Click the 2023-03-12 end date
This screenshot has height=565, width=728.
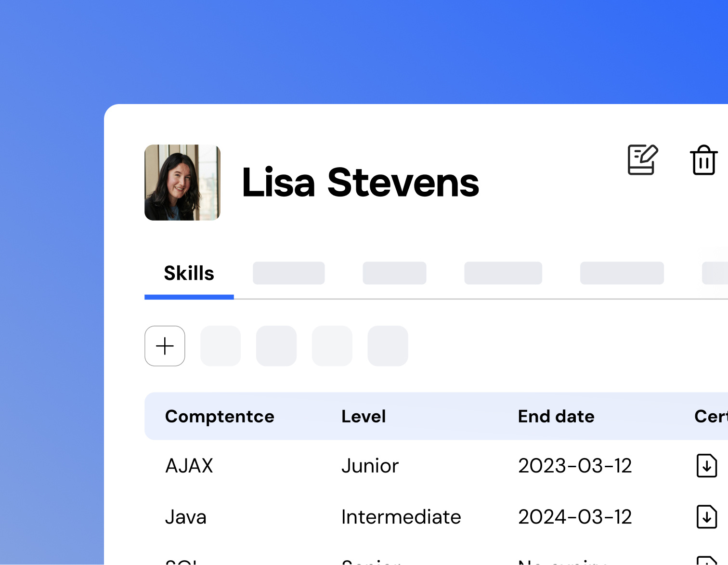(x=575, y=466)
